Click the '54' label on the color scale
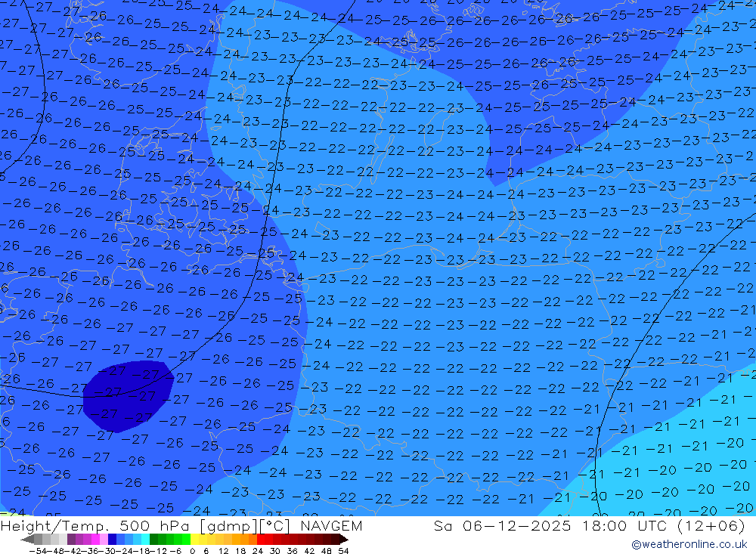The image size is (756, 554). tap(343, 551)
